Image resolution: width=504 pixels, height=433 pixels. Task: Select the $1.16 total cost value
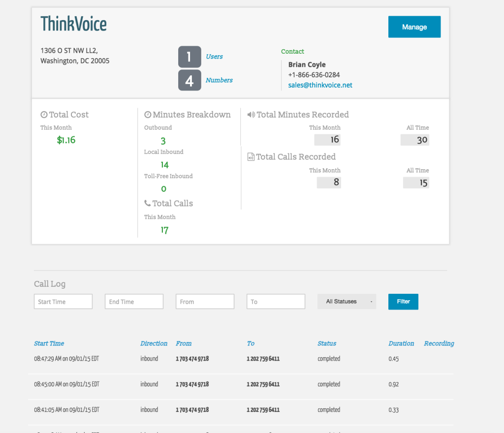(66, 140)
